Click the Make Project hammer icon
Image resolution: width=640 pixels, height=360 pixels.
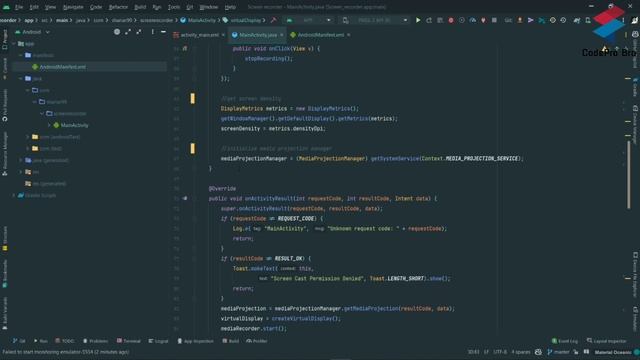[273, 20]
